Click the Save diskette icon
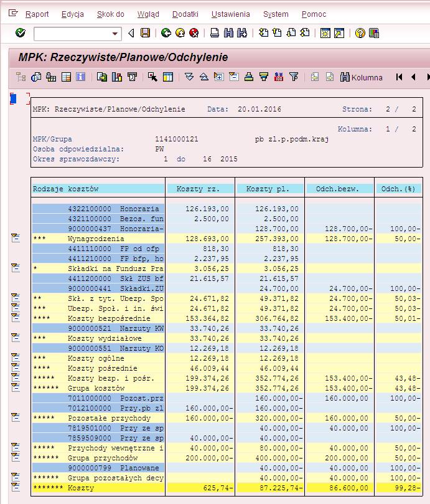The image size is (430, 504). [x=145, y=33]
